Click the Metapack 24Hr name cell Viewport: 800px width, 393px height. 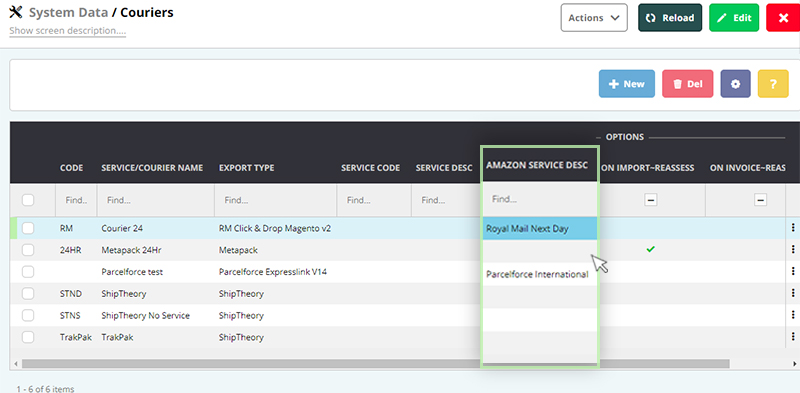click(132, 251)
